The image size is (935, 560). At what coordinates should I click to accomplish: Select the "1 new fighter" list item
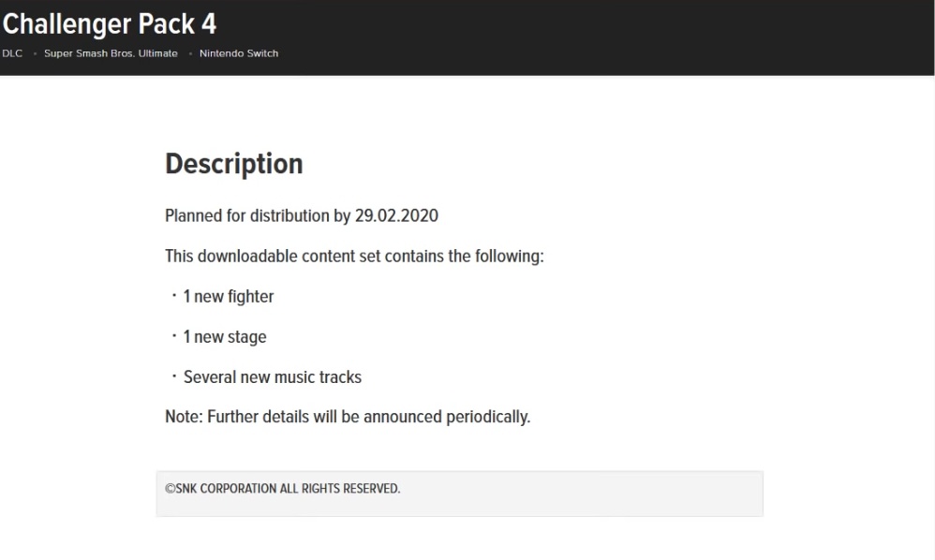point(229,297)
